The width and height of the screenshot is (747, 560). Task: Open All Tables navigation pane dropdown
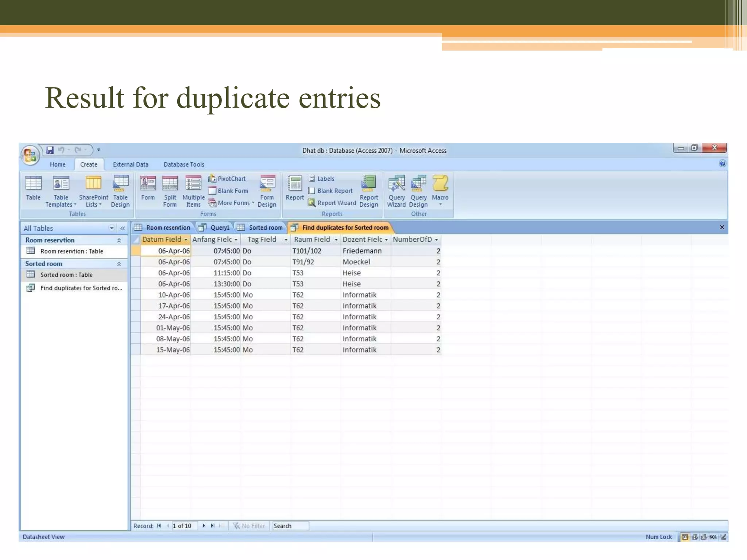[x=112, y=228]
